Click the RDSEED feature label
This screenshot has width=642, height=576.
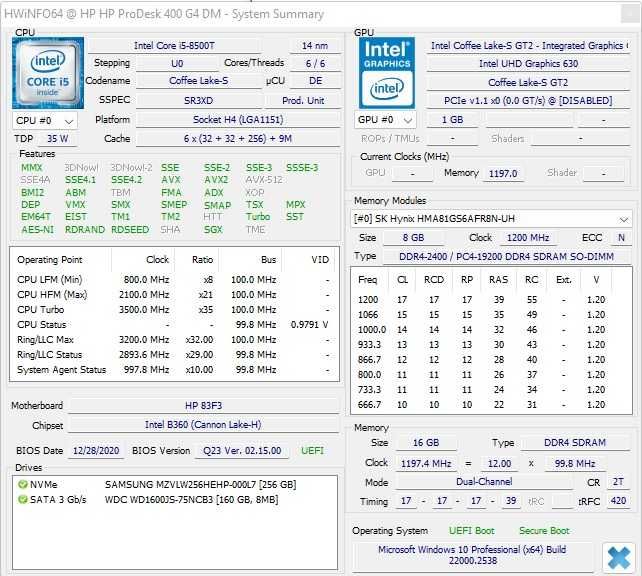[130, 230]
